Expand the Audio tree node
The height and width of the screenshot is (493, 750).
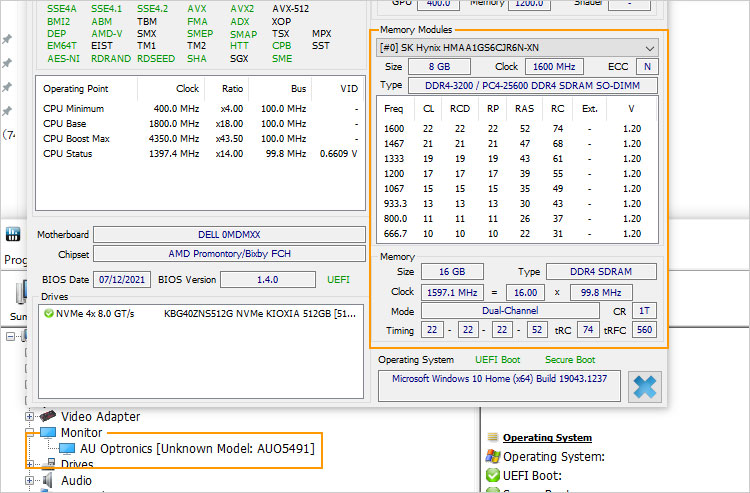pos(30,481)
